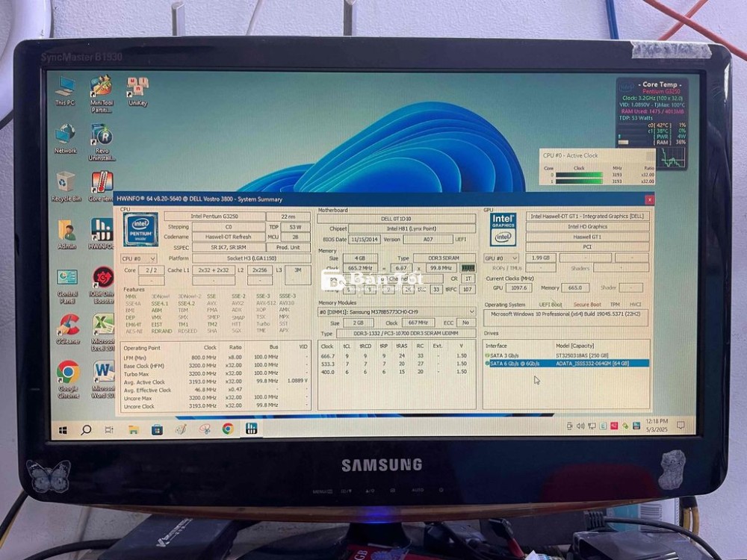Screen dimensions: 747x560
Task: Open the Windows Start menu
Action: [x=63, y=431]
